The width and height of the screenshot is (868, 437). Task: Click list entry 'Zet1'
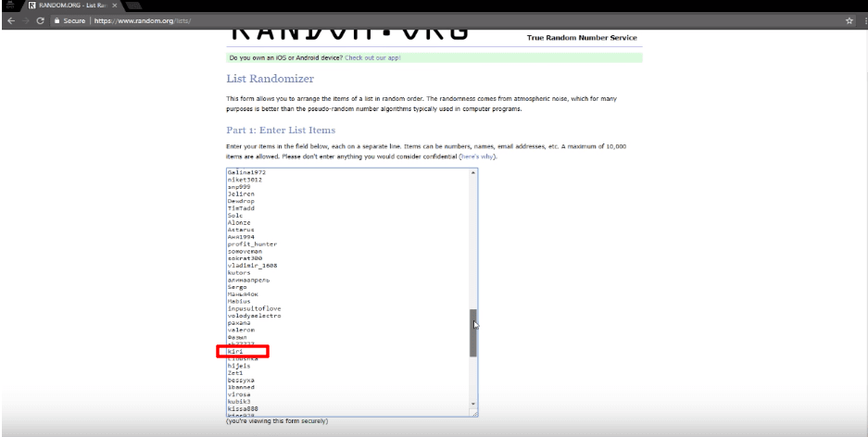point(234,373)
